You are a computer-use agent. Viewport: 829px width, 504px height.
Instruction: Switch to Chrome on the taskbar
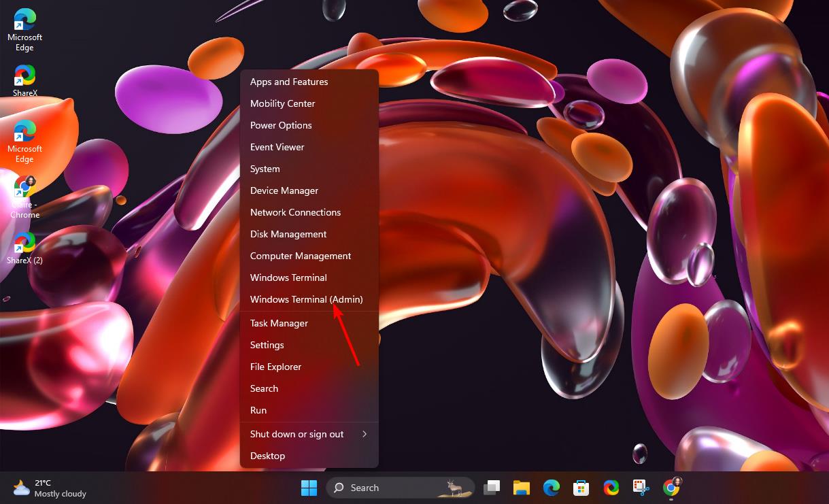pos(671,488)
